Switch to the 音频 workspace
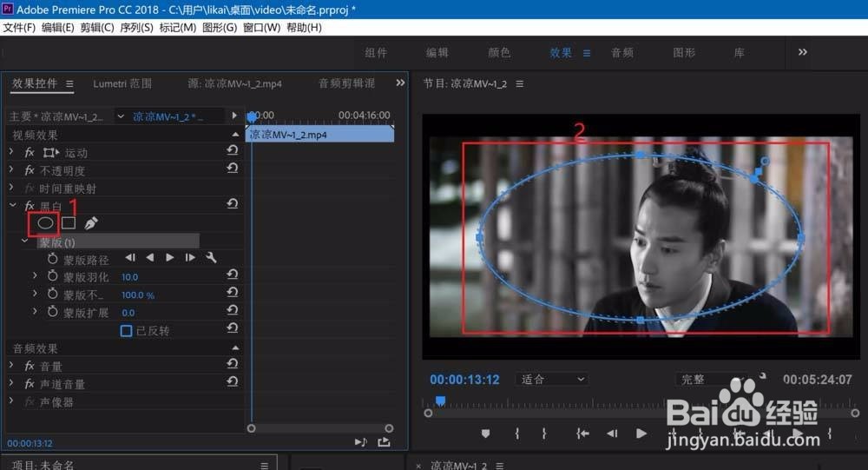The height and width of the screenshot is (470, 868). coord(622,53)
